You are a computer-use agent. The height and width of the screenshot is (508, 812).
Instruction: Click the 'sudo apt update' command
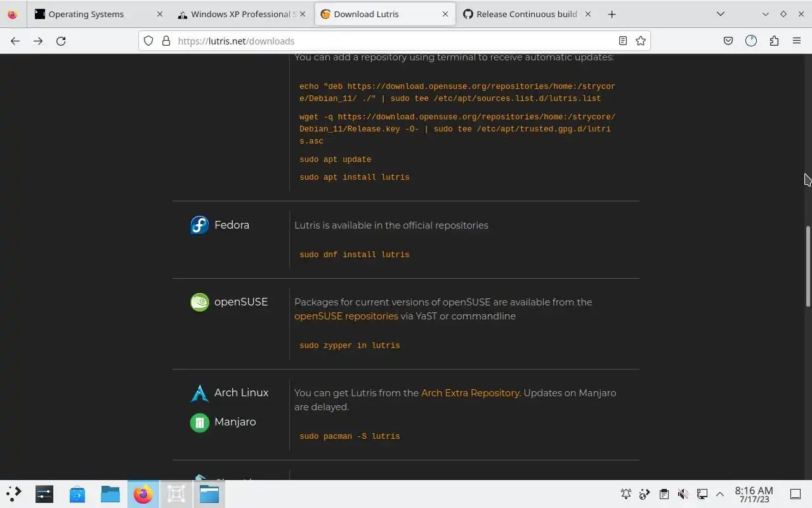[336, 159]
